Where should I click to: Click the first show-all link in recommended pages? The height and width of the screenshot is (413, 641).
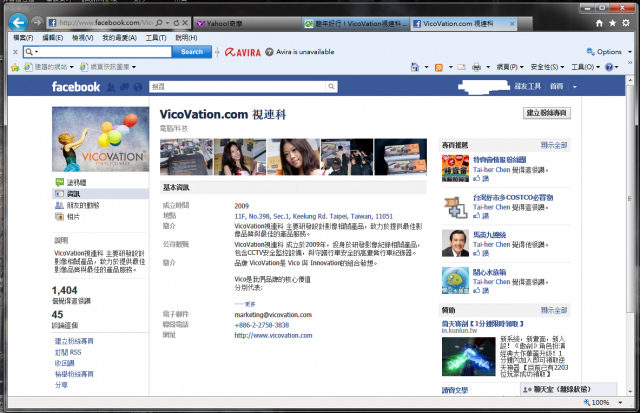click(554, 145)
